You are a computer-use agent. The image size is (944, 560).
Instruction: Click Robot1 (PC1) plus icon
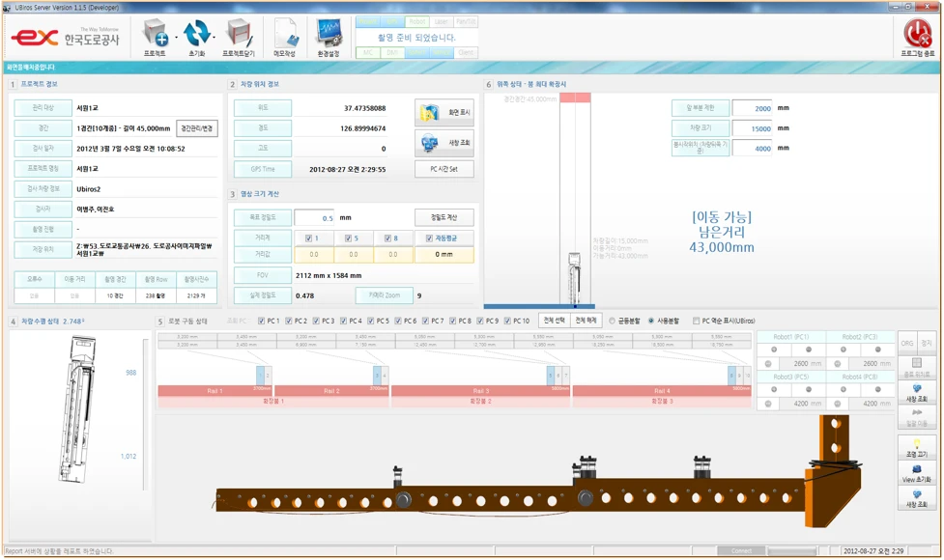[774, 350]
